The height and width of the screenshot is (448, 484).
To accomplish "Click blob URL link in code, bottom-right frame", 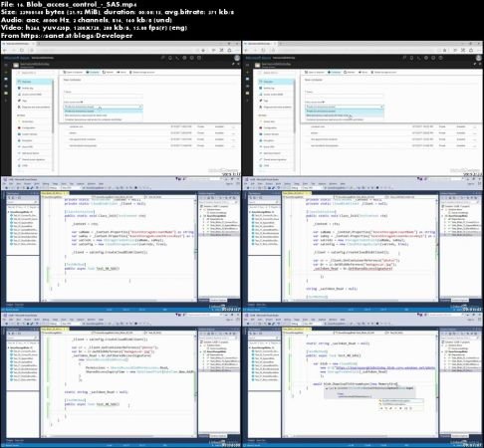I will 385,368.
